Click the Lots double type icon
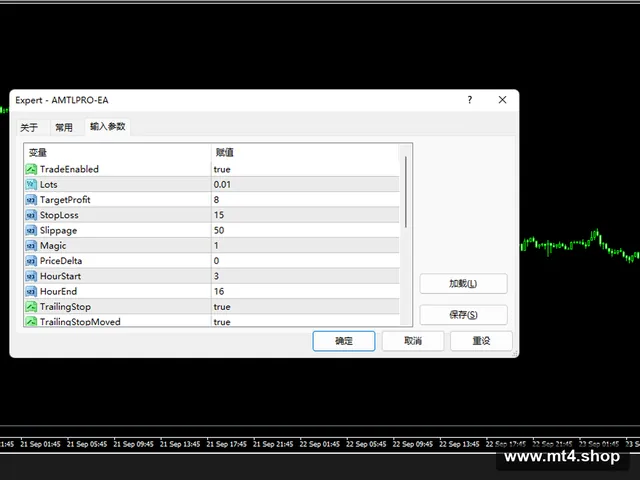The width and height of the screenshot is (640, 480). point(31,184)
